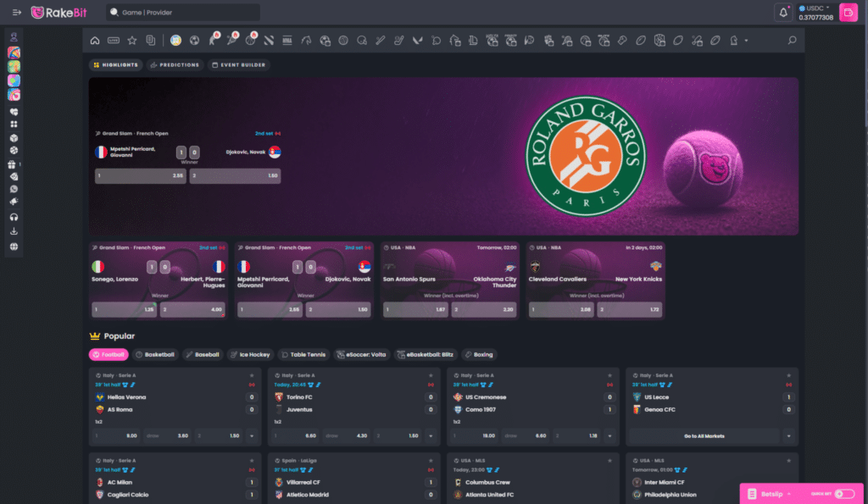This screenshot has width=868, height=504.
Task: Open favorites star in sports bar
Action: point(131,41)
